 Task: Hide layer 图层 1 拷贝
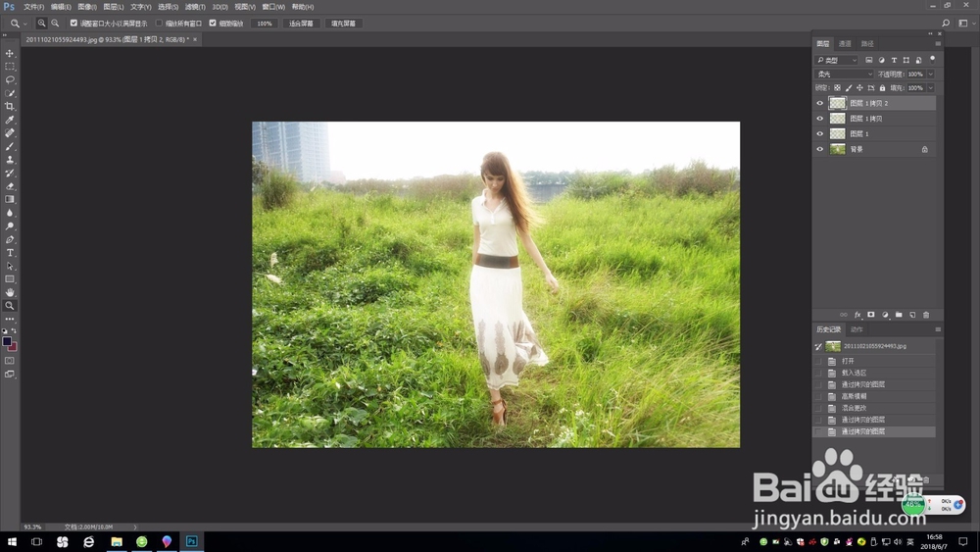(820, 119)
